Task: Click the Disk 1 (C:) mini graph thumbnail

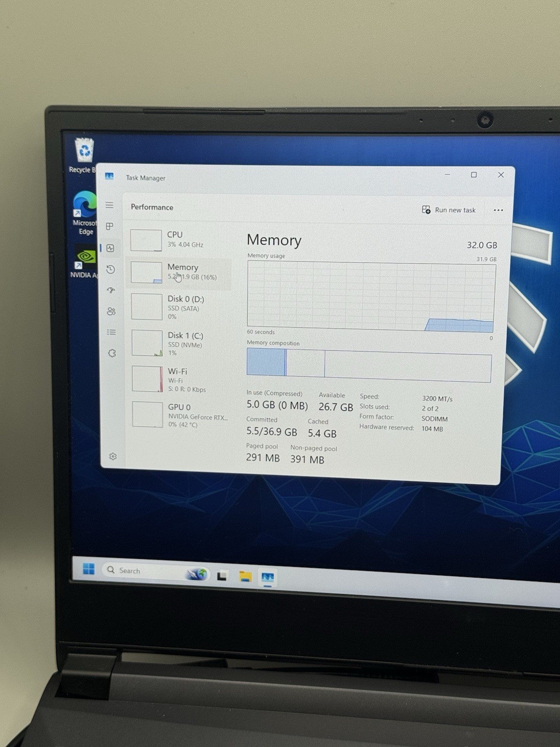Action: click(147, 343)
